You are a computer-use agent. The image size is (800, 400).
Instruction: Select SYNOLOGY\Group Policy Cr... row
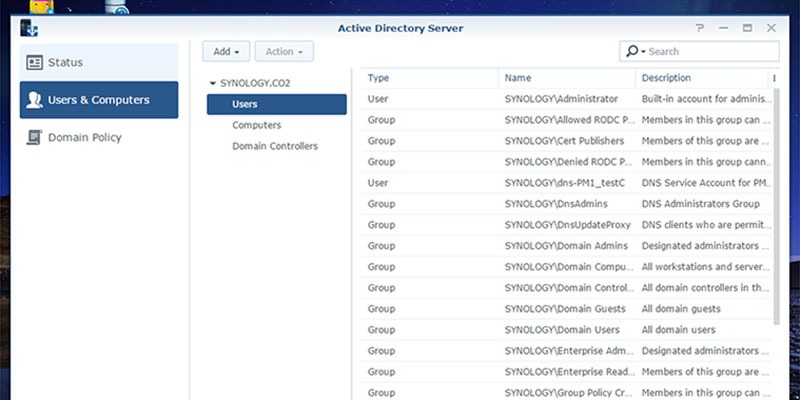tap(567, 392)
